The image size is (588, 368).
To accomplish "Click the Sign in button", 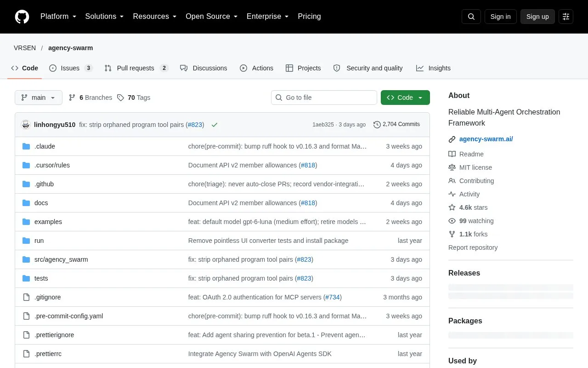I will click(501, 17).
